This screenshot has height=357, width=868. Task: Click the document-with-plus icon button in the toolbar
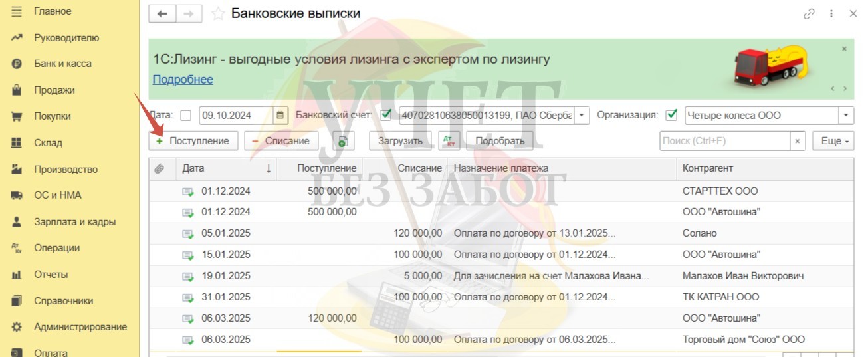[342, 141]
